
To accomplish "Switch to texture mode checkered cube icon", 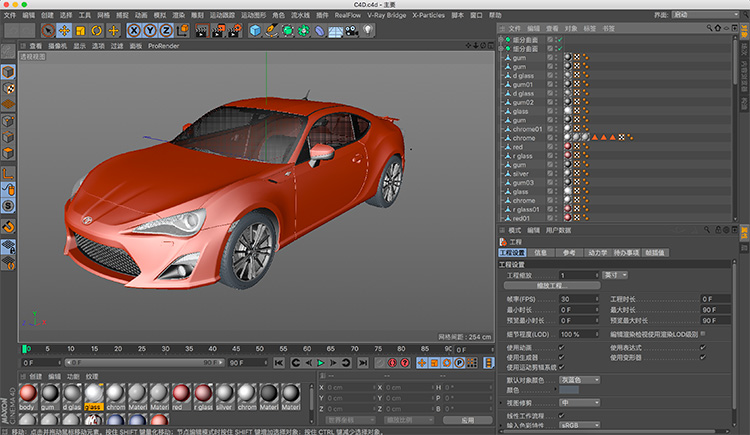I will (8, 89).
